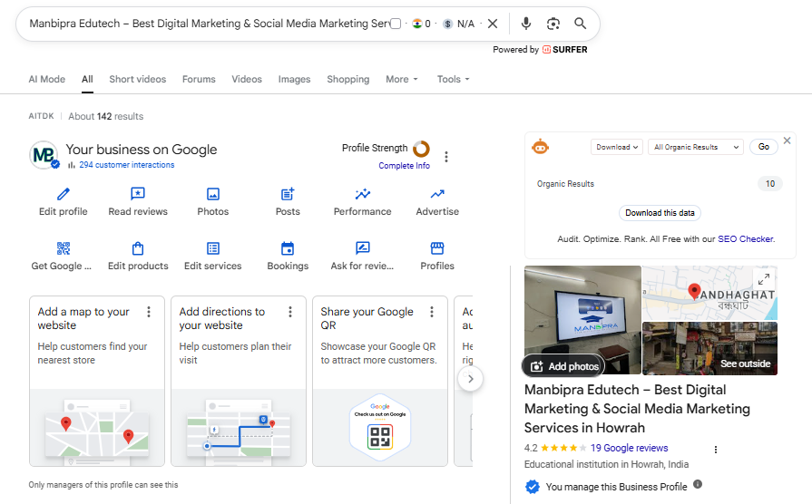Screen dimensions: 812x504
Task: Close the SEO organic results panel
Action: [x=787, y=141]
